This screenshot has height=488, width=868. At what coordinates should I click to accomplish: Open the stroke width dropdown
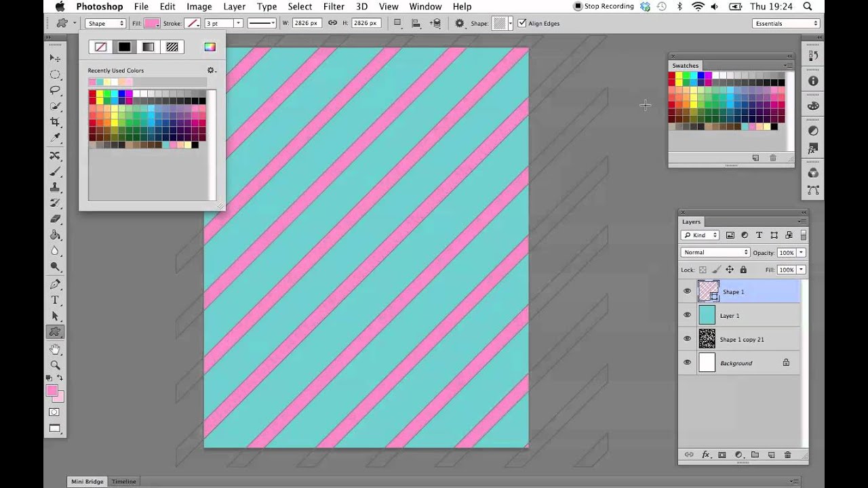pos(238,23)
